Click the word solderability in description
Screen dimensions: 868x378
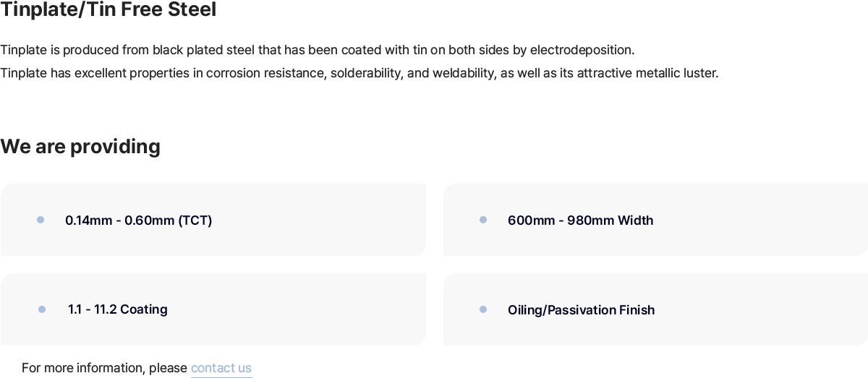[365, 73]
